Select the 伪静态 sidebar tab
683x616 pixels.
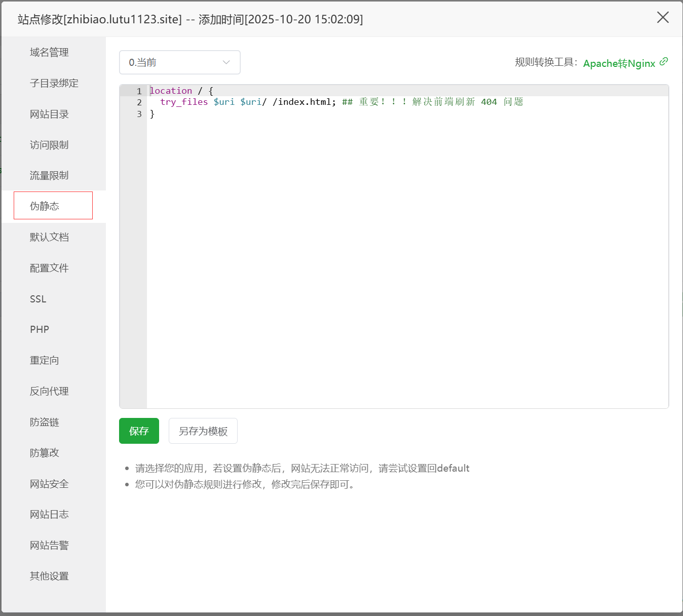(45, 206)
